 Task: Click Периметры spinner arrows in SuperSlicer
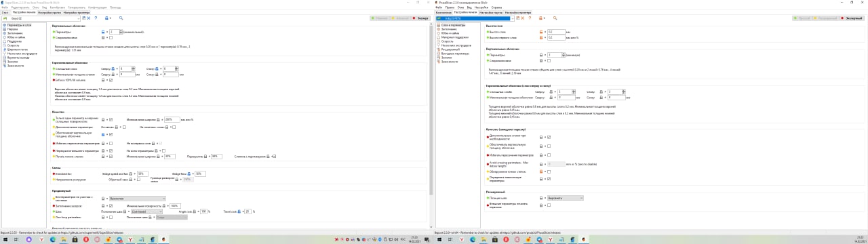121,32
